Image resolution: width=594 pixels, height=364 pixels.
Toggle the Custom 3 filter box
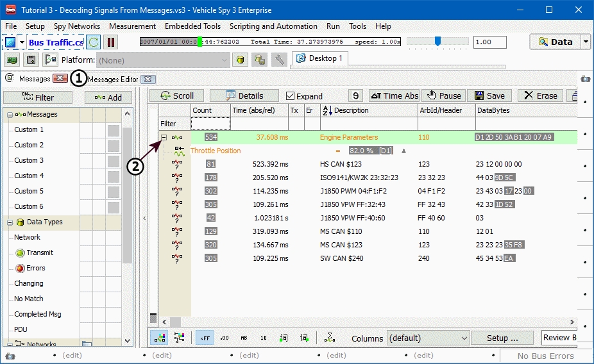pos(114,161)
